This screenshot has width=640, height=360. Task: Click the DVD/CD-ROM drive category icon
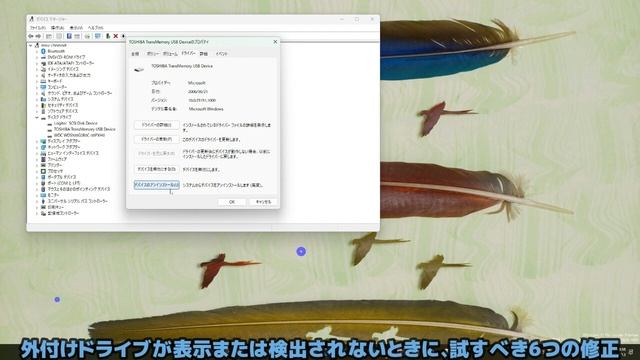pos(43,58)
